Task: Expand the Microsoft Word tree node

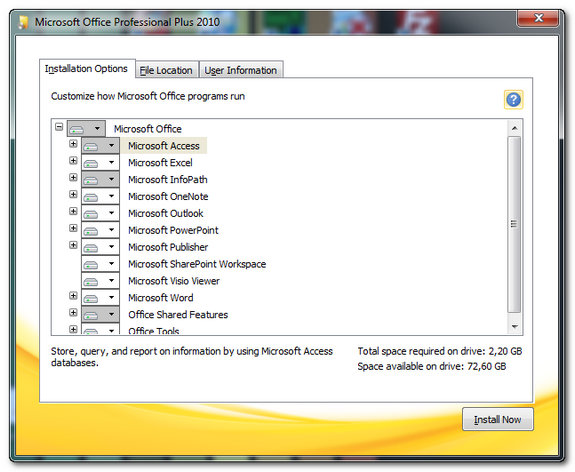Action: (x=73, y=295)
